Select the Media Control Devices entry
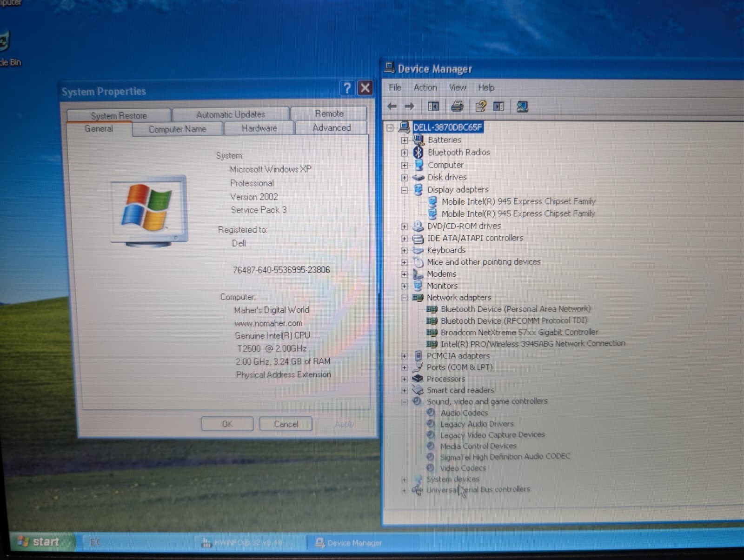Image resolution: width=744 pixels, height=560 pixels. pos(478,446)
